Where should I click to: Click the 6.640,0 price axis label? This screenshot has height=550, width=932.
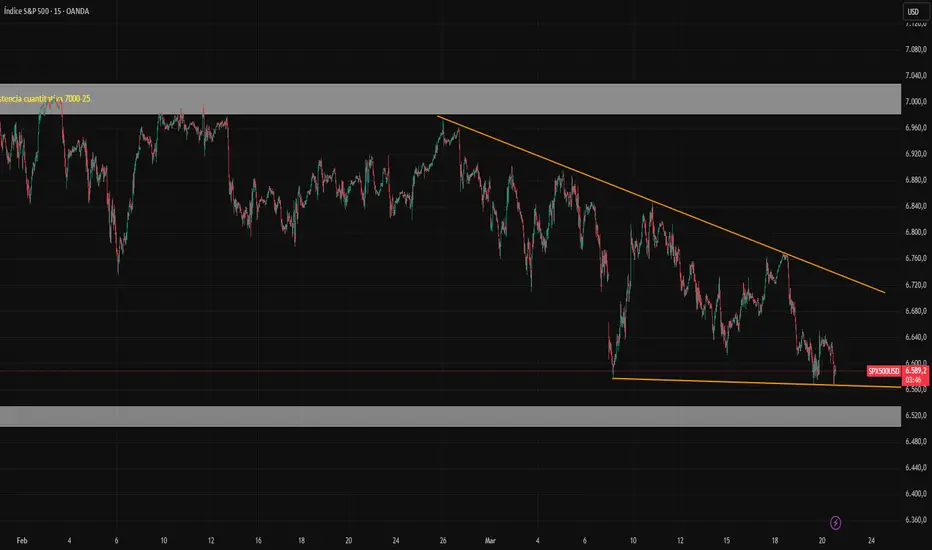click(x=915, y=337)
